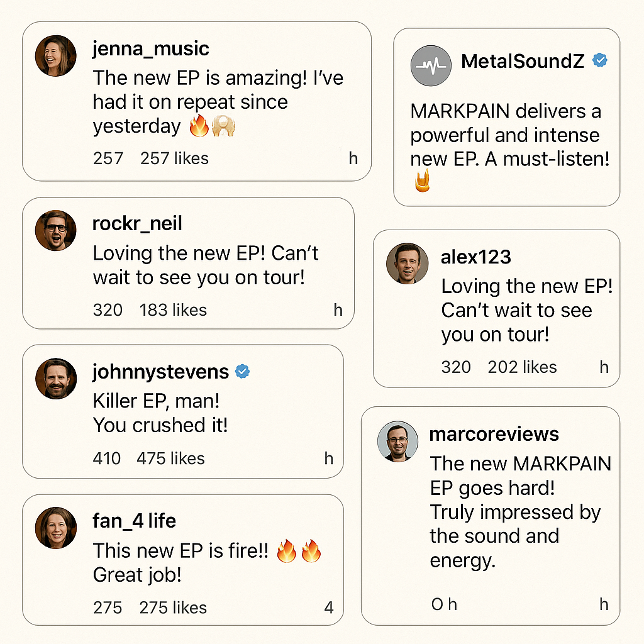This screenshot has width=644, height=644.
Task: Open the jenna_music username link
Action: 150,48
